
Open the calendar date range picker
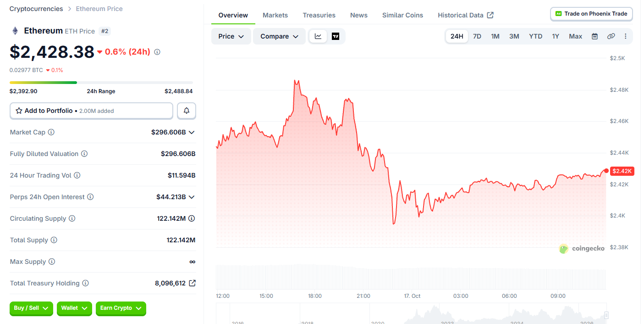pyautogui.click(x=594, y=36)
